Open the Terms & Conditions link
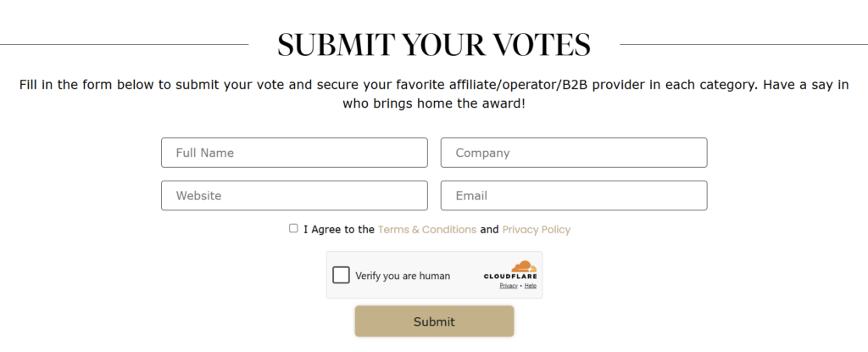 427,229
